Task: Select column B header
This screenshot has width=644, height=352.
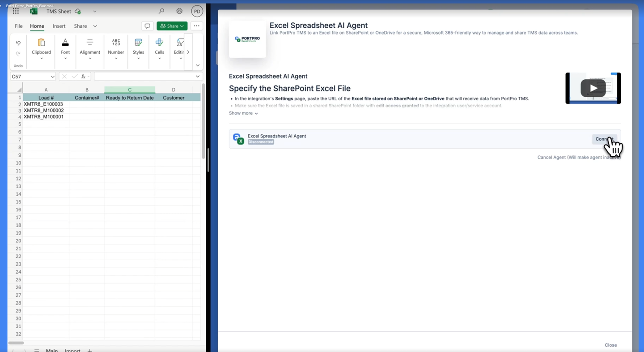Action: [x=87, y=90]
